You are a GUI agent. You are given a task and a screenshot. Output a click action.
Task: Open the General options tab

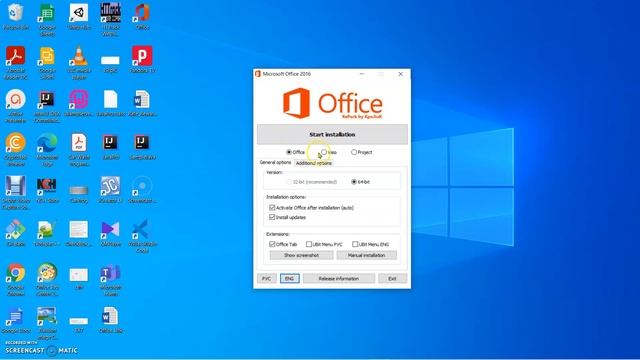(x=275, y=162)
